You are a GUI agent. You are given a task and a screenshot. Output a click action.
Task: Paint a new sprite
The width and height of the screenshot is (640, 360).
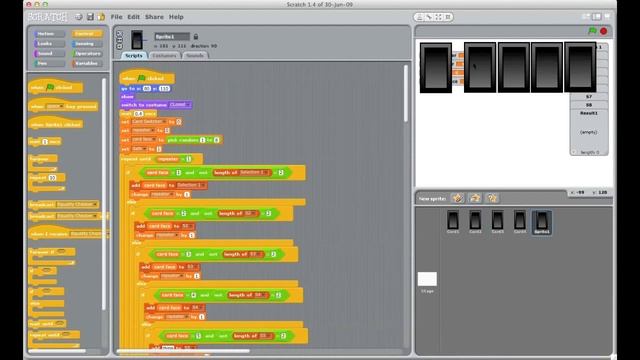click(458, 198)
